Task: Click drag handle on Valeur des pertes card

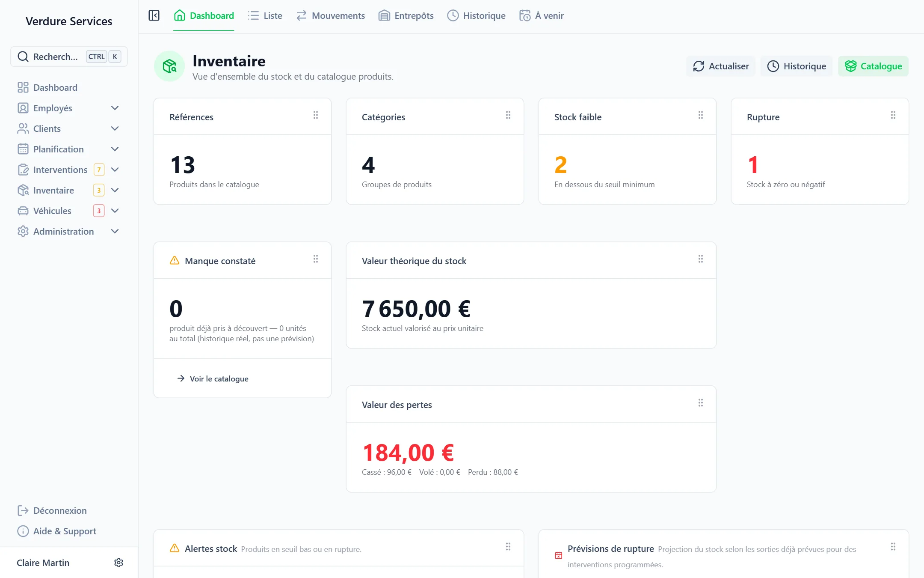Action: click(701, 403)
